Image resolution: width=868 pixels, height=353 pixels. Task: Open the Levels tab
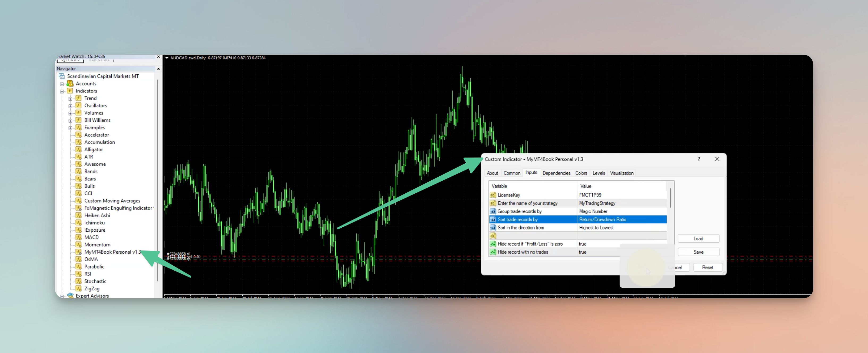599,173
